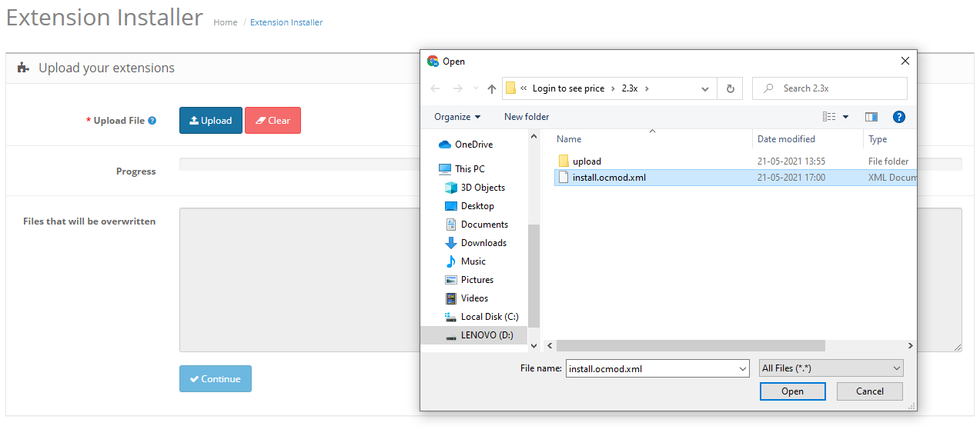Click the Clear button on Extension Installer
This screenshot has height=436, width=980.
coord(273,121)
